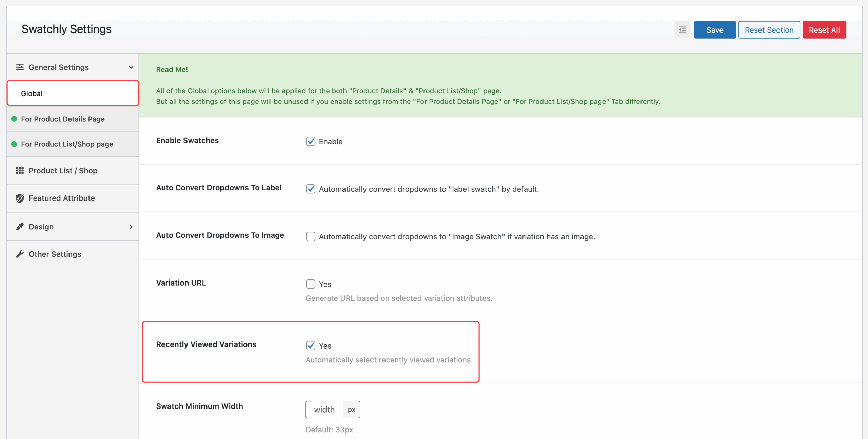Enable Auto Convert Dropdowns To Image checkbox
Viewport: 868px width, 439px height.
(x=310, y=236)
